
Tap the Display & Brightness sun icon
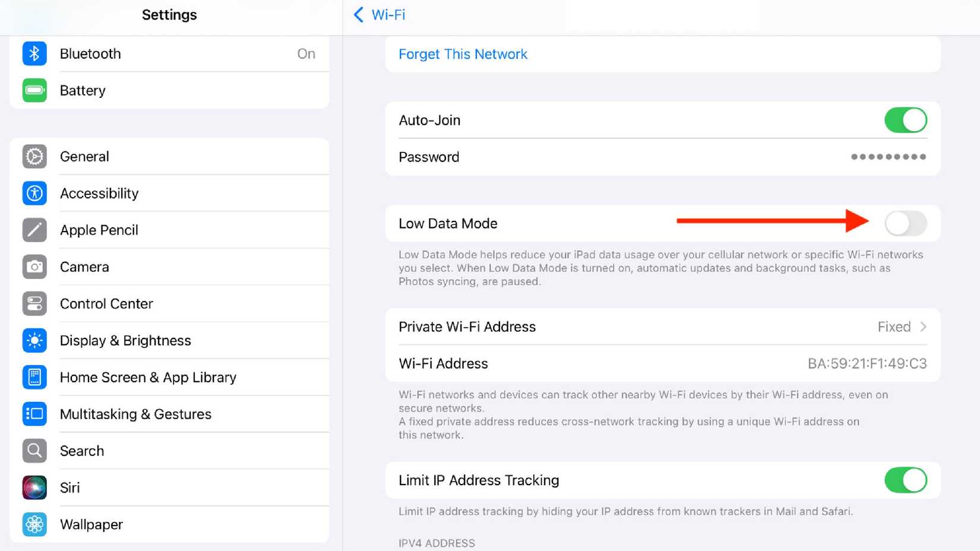point(34,340)
